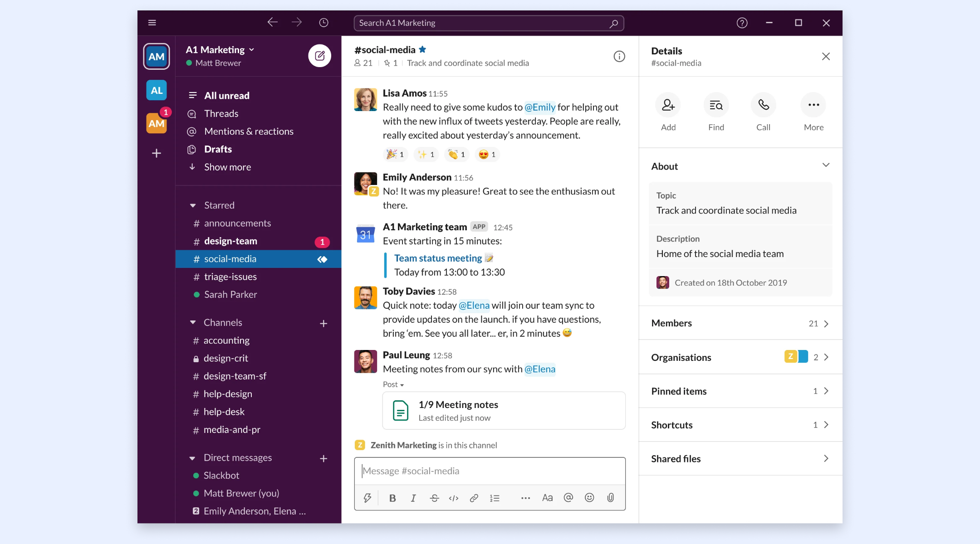
Task: Insert a link via link icon
Action: click(x=474, y=498)
